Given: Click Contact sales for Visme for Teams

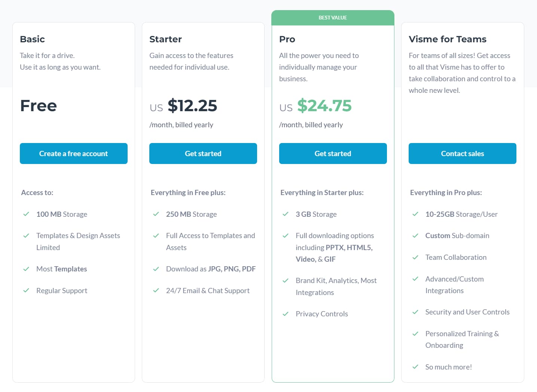Looking at the screenshot, I should pos(462,154).
